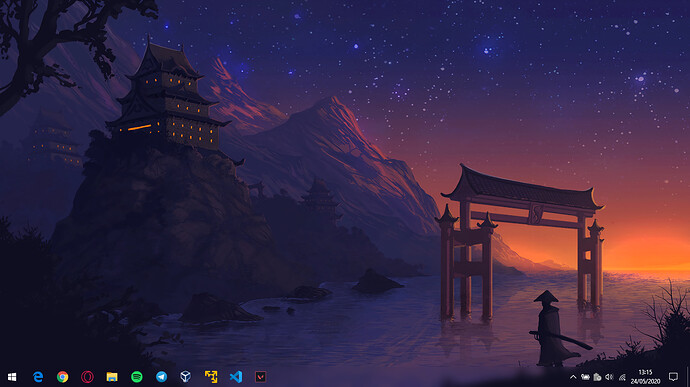Viewport: 690px width, 387px height.
Task: Click the Show desktop strip
Action: click(688, 377)
